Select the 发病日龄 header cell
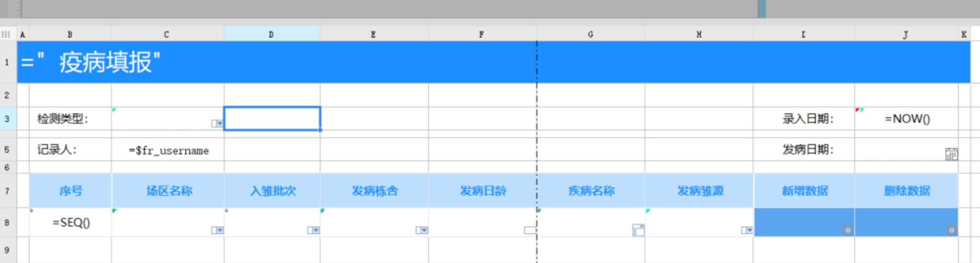980x263 pixels. click(483, 191)
